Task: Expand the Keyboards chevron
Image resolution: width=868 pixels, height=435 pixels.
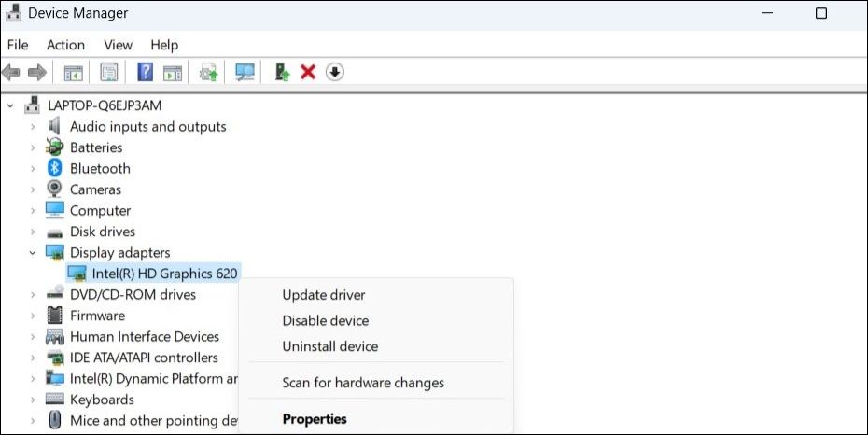Action: pos(33,400)
